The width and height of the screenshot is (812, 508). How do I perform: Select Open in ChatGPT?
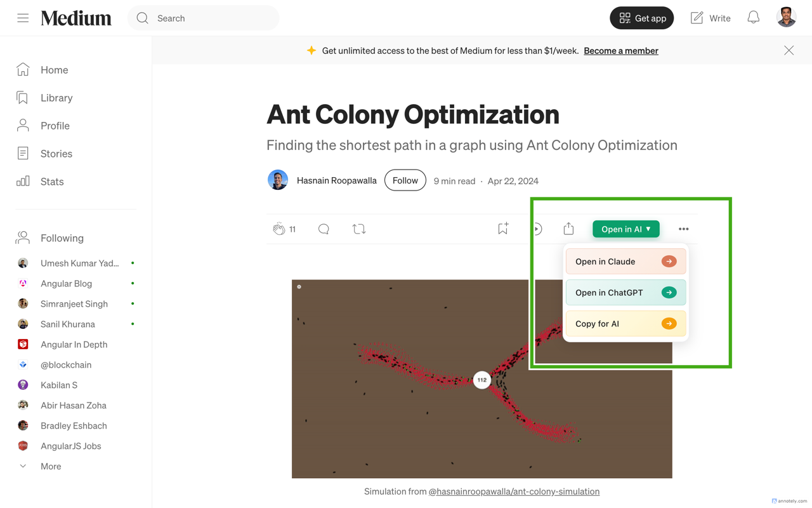pyautogui.click(x=625, y=293)
